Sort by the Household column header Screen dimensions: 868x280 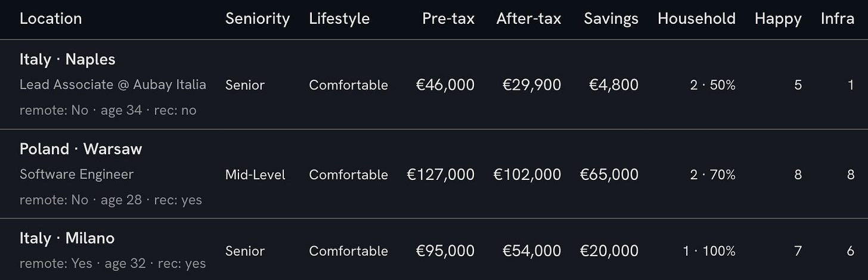click(696, 18)
